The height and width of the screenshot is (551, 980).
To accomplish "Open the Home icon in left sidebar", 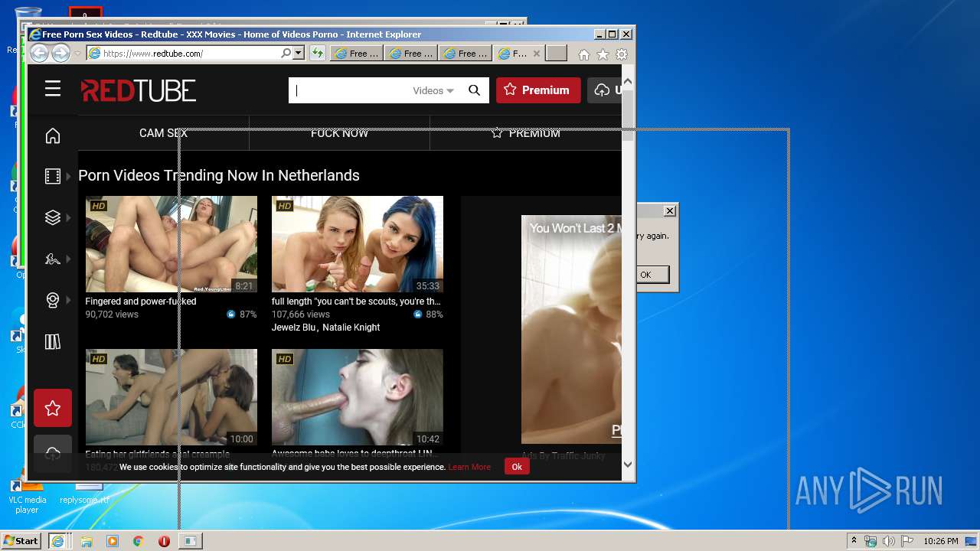I will coord(53,135).
